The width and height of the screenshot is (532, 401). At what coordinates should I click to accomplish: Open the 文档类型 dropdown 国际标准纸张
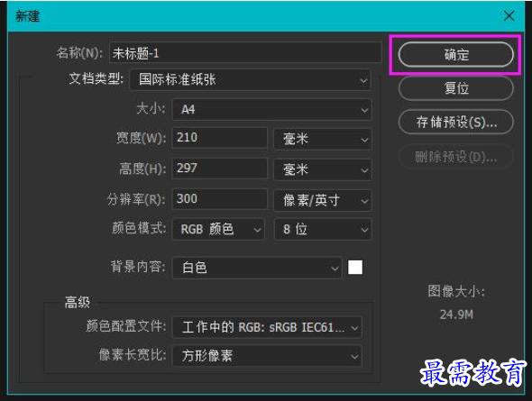(250, 80)
